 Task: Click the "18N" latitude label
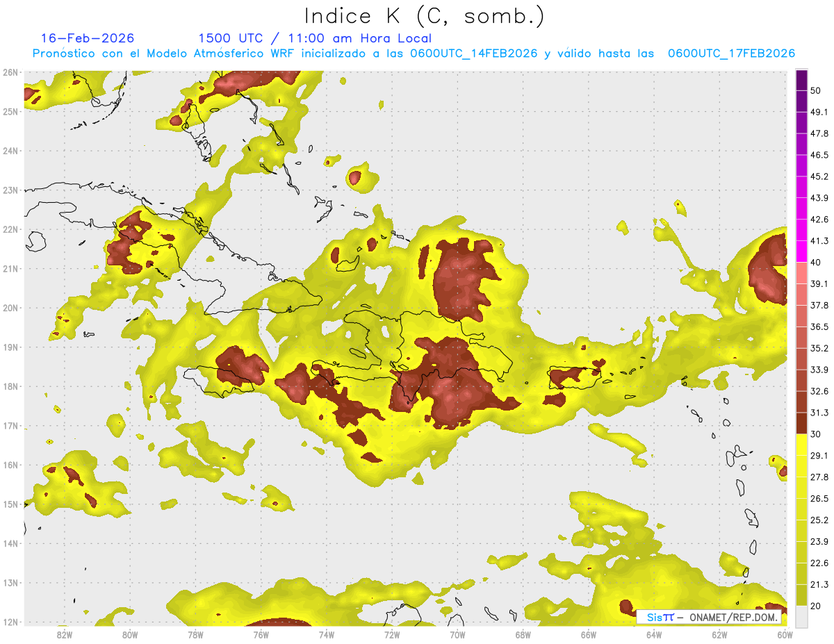tap(10, 386)
